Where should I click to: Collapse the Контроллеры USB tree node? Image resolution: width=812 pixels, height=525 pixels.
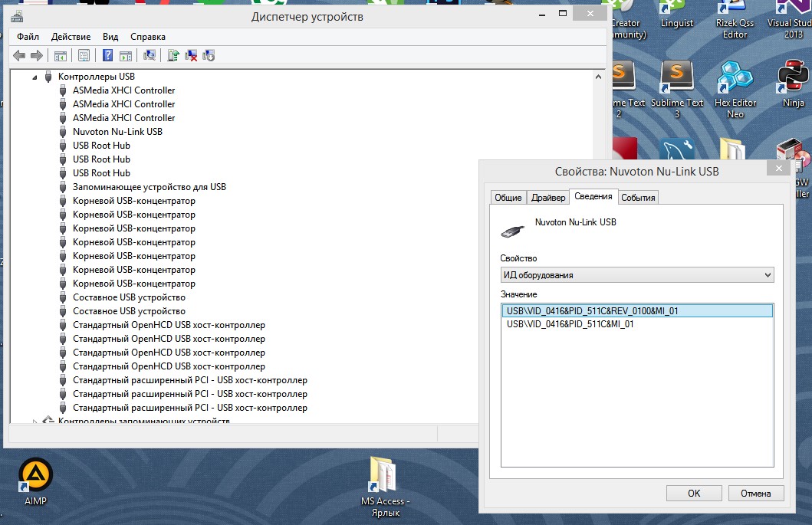click(x=35, y=77)
